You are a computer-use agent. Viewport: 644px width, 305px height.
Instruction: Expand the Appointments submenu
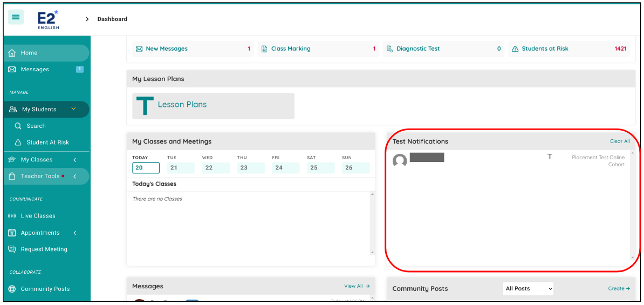click(x=74, y=233)
